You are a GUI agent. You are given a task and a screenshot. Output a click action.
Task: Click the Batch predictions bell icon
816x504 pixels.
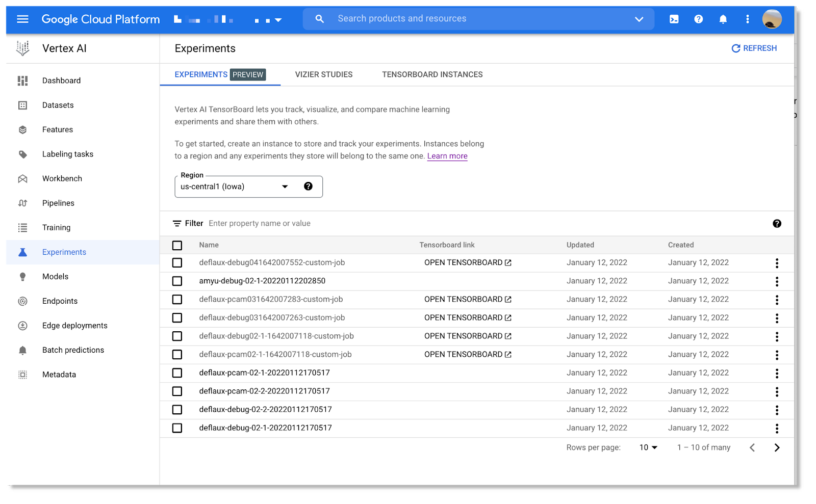pos(22,350)
